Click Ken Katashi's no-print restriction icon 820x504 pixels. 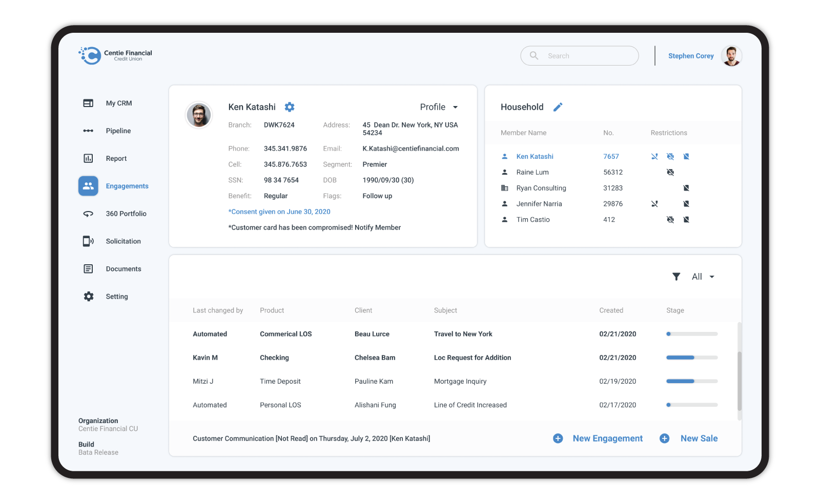[x=670, y=156]
